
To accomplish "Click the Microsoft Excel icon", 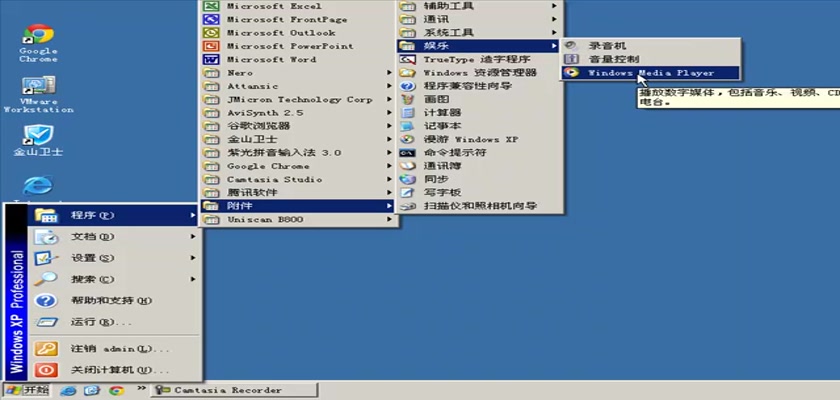I will pyautogui.click(x=212, y=6).
